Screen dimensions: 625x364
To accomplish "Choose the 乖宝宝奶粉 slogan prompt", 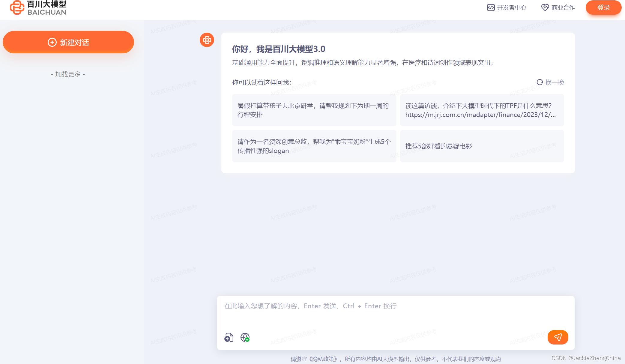I will click(314, 146).
